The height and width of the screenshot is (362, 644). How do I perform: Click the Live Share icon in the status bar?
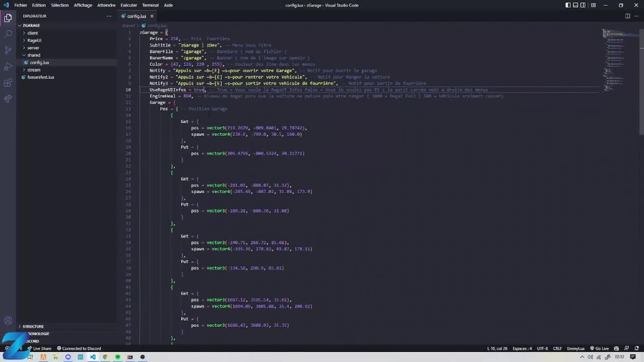click(39, 348)
